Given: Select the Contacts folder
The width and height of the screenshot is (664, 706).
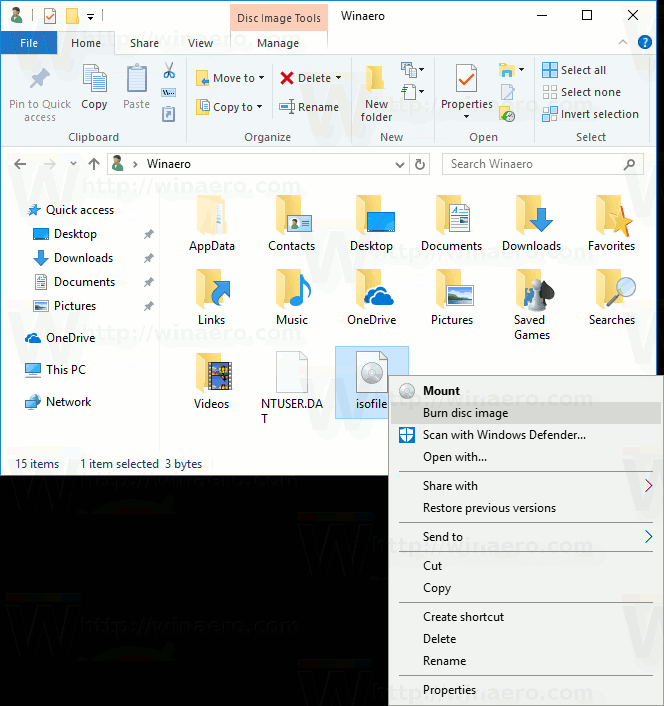Looking at the screenshot, I should coord(292,223).
